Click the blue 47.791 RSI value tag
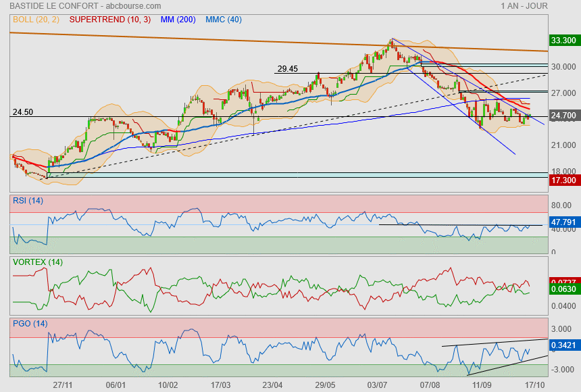Viewport: 581px width, 392px height. coord(563,222)
